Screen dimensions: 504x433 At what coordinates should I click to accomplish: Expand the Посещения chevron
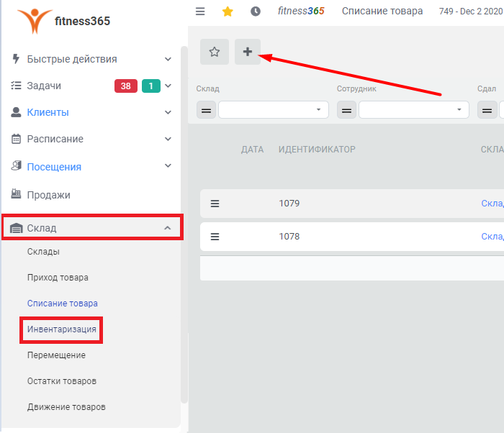click(168, 165)
